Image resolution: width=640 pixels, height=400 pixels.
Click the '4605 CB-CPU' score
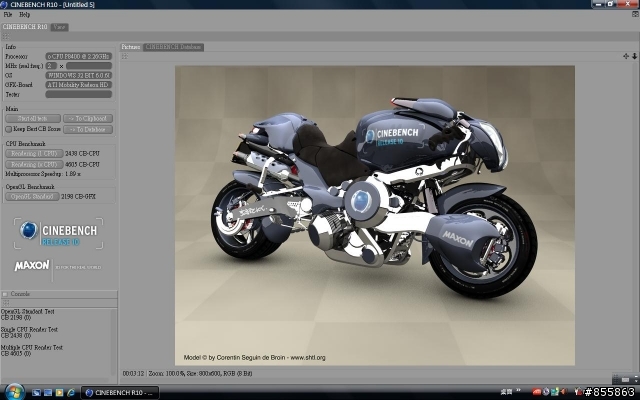[82, 164]
